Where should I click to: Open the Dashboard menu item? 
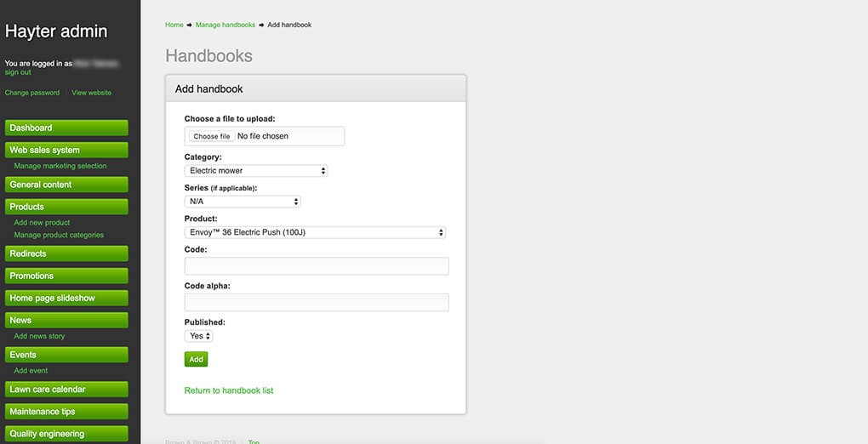click(x=66, y=128)
